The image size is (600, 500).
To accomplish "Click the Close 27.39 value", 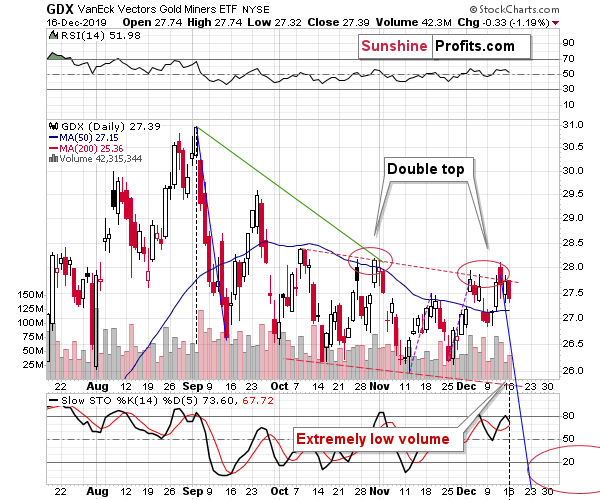I will 338,23.
